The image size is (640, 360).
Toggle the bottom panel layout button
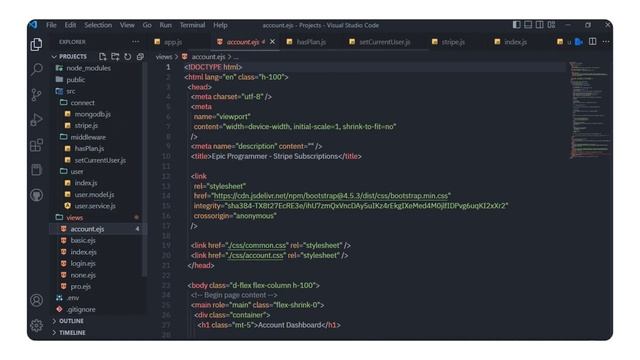click(x=528, y=25)
